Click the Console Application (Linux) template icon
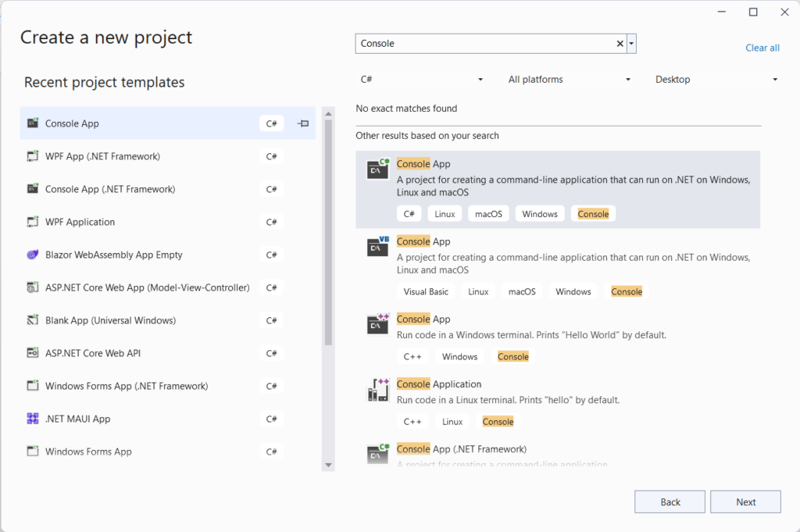The width and height of the screenshot is (800, 532). [x=377, y=389]
